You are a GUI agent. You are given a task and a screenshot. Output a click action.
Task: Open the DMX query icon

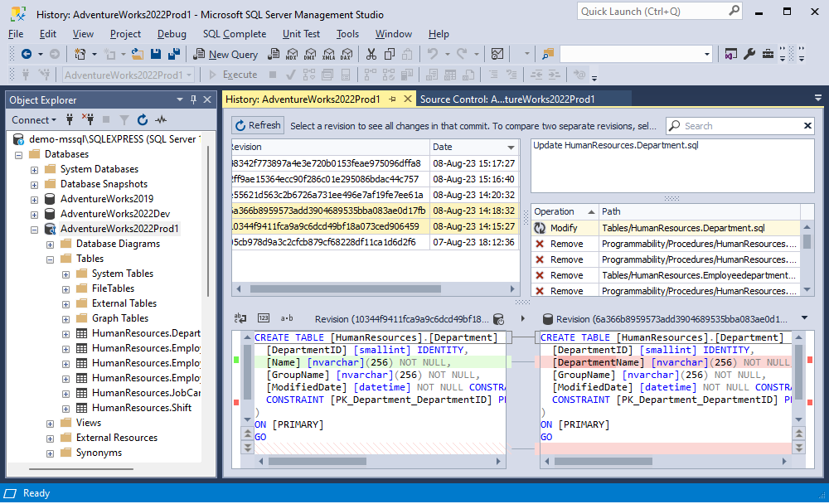click(310, 54)
